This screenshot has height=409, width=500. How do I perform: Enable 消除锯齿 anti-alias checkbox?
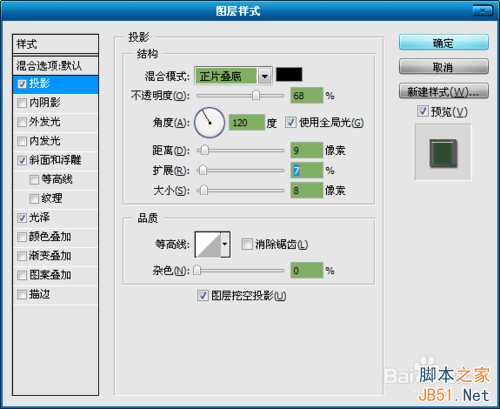pos(247,244)
